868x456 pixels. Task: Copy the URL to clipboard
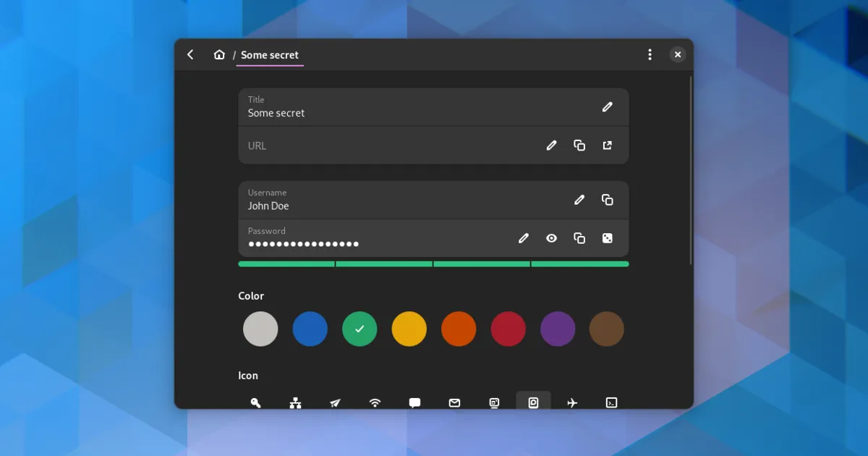[579, 145]
